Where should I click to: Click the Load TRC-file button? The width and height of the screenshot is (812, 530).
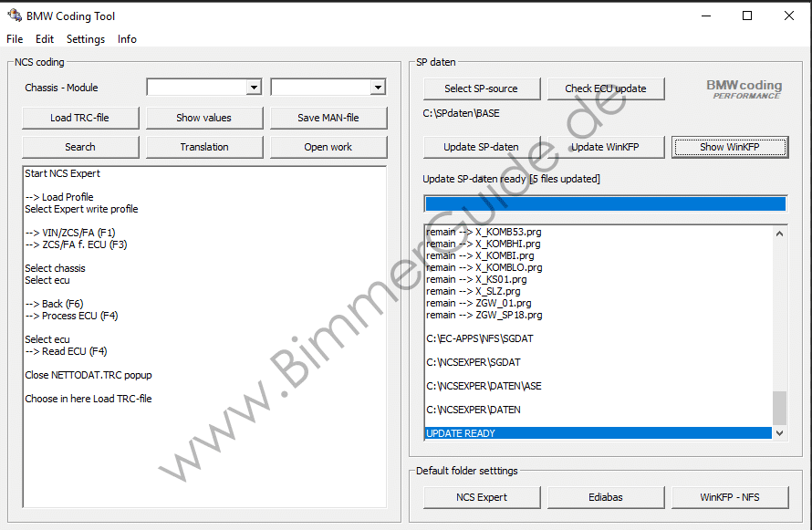81,118
